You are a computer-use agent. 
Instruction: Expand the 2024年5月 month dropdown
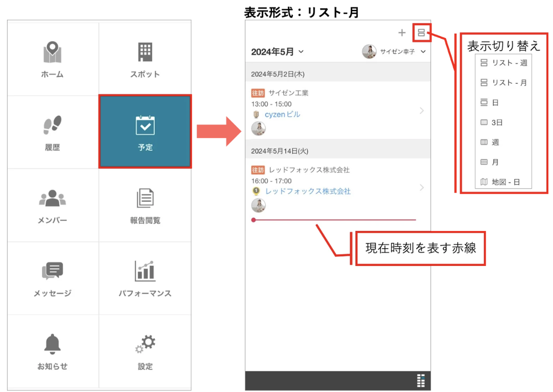click(277, 52)
